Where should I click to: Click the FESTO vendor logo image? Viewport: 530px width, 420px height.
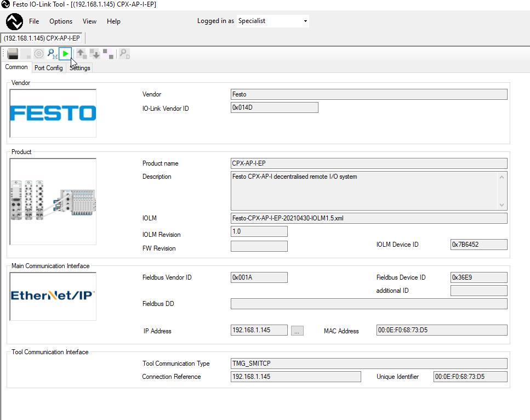pyautogui.click(x=53, y=113)
